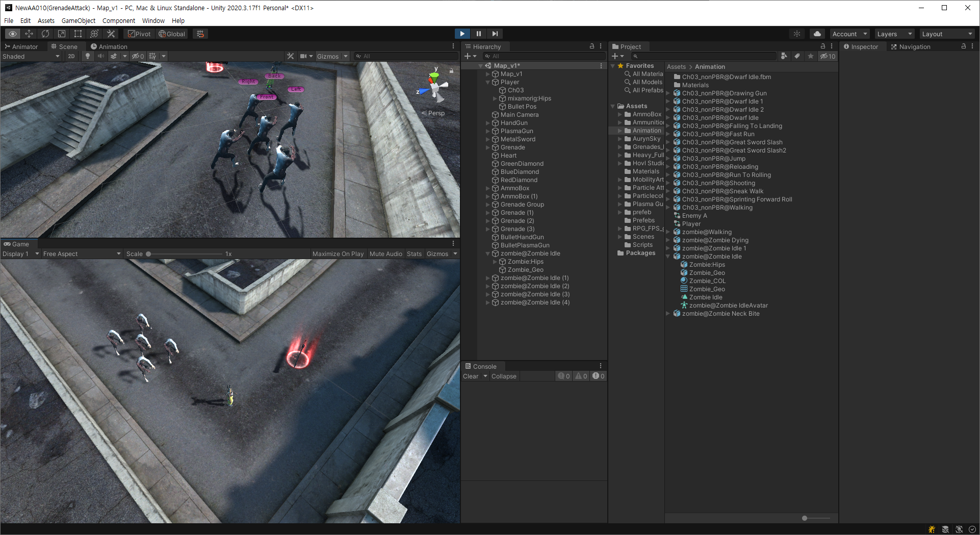Toggle 2D view mode
Viewport: 980px width, 535px height.
[x=71, y=56]
